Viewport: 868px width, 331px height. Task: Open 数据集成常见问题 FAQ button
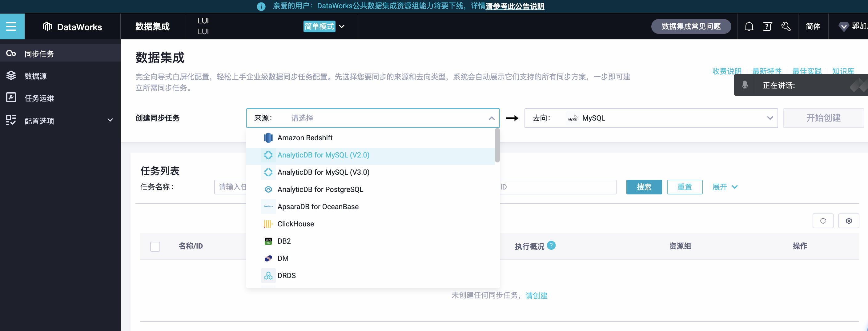coord(691,26)
